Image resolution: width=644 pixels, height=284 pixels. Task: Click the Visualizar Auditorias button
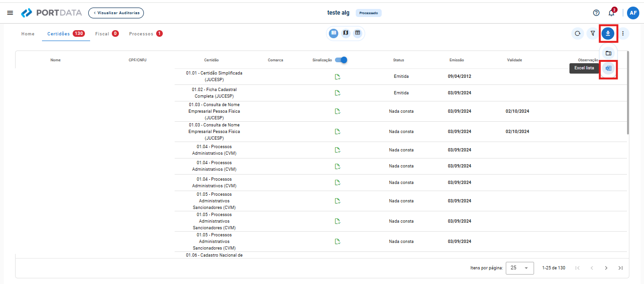[x=116, y=13]
